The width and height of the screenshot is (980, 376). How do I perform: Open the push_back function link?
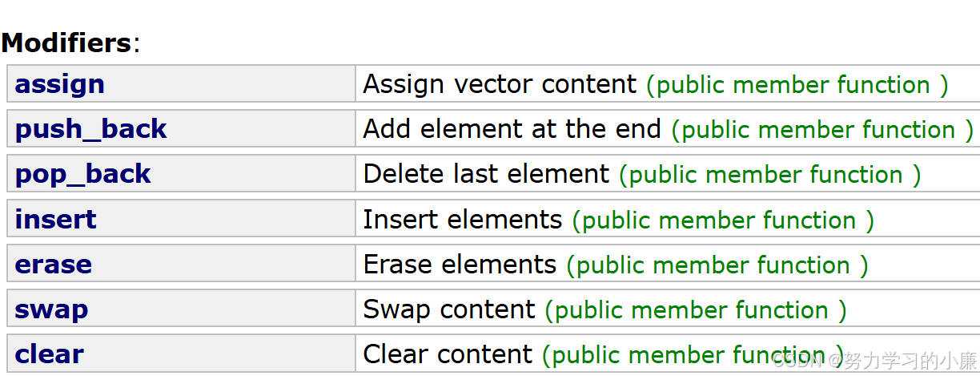(x=90, y=129)
